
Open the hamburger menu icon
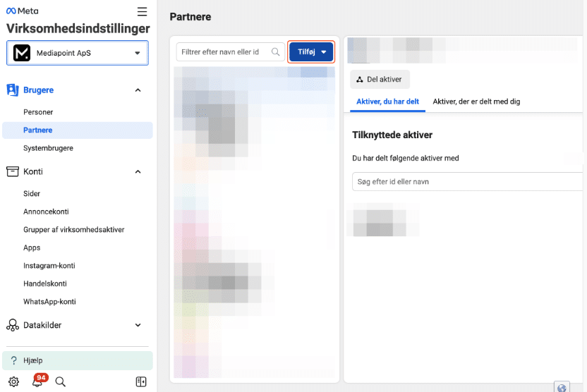pos(142,11)
